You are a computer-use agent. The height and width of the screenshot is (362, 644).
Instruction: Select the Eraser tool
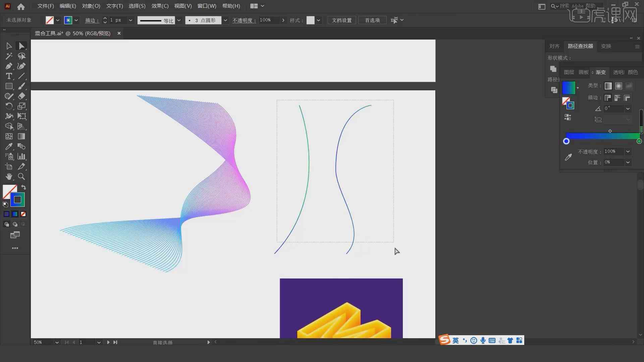point(21,96)
